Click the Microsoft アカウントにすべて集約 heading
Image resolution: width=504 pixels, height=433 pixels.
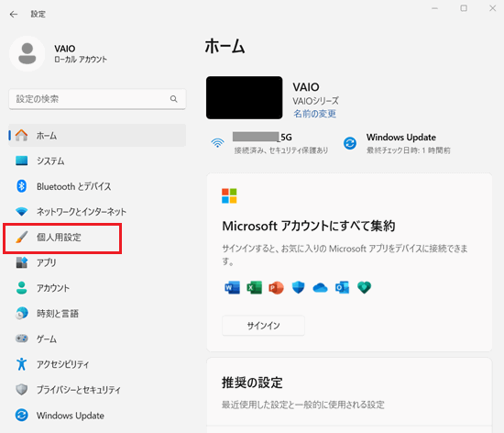(309, 226)
